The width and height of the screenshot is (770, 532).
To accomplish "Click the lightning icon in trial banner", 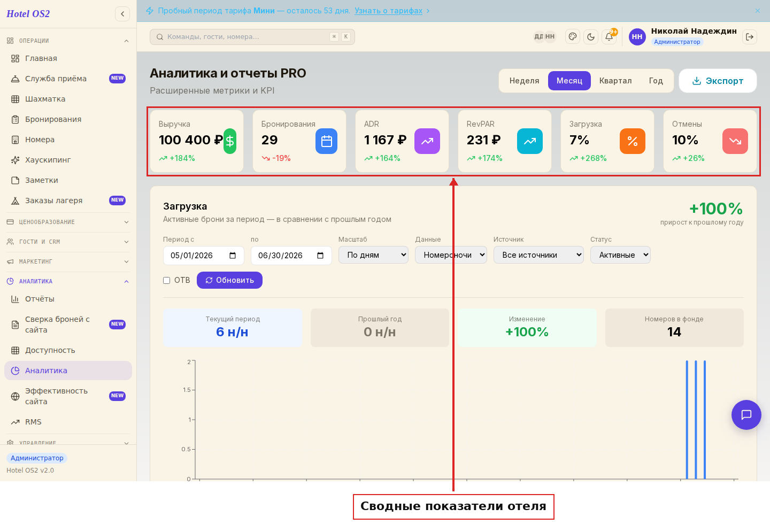I will tap(150, 11).
